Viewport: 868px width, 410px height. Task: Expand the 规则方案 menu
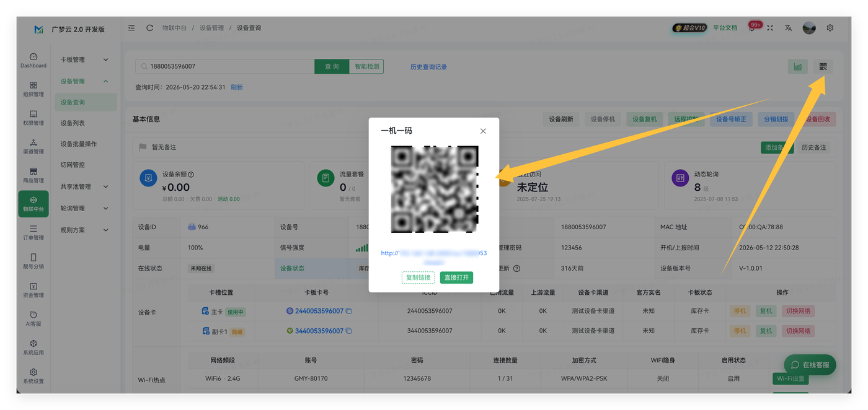coord(84,230)
